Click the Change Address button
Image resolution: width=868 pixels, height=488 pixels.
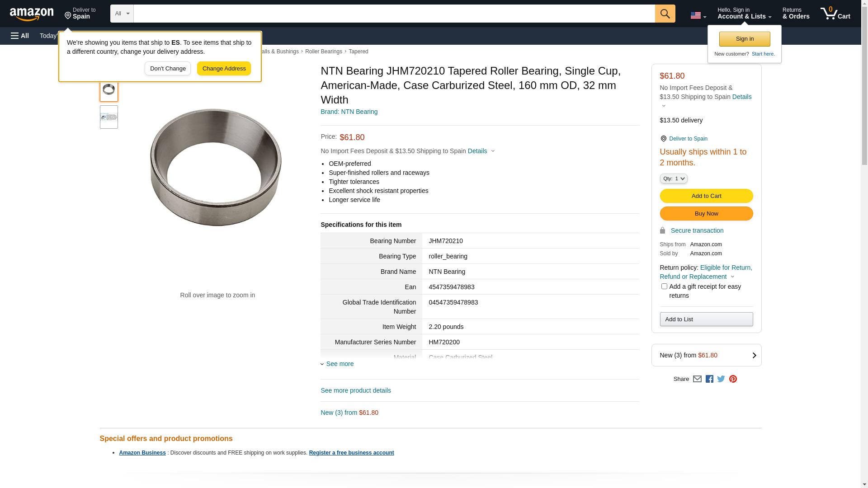[x=224, y=69]
